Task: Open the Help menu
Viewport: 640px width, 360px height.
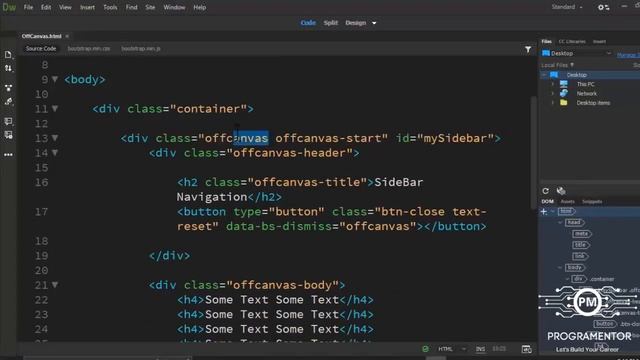Action: 200,7
